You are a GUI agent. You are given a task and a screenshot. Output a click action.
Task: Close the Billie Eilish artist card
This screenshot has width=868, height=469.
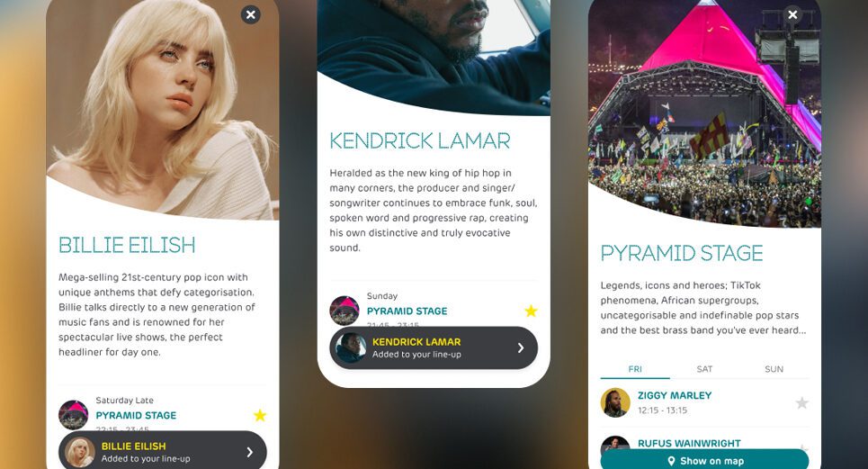[x=251, y=14]
